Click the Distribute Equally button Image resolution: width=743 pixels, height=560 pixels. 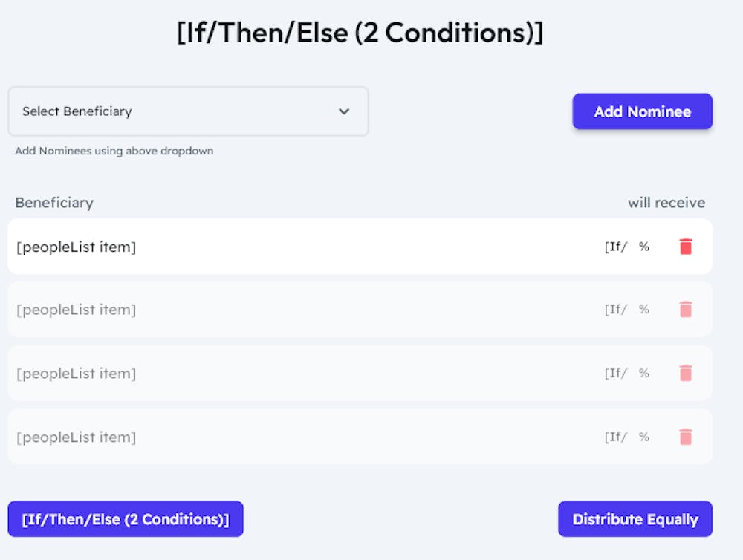point(635,519)
